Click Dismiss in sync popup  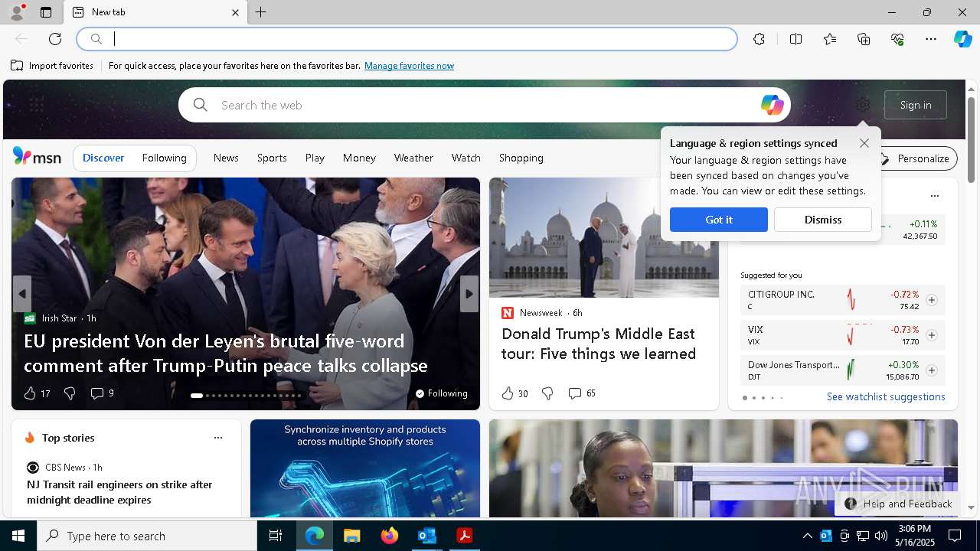[x=823, y=220]
